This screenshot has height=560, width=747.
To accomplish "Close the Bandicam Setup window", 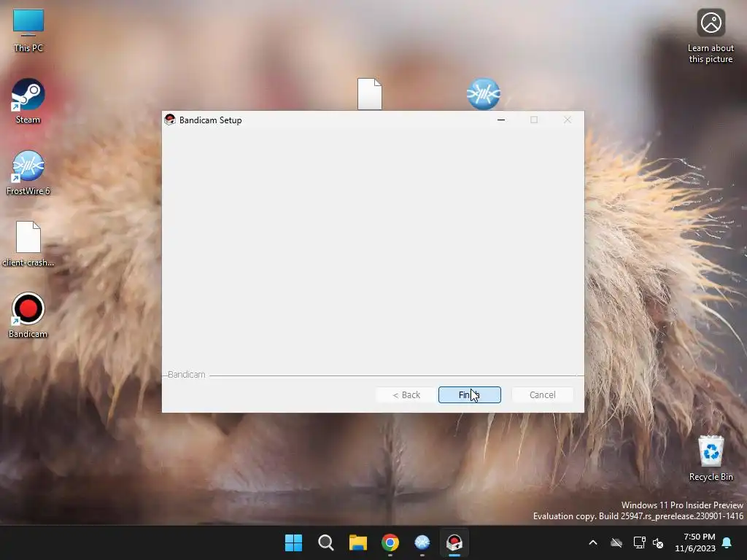I will tap(567, 120).
